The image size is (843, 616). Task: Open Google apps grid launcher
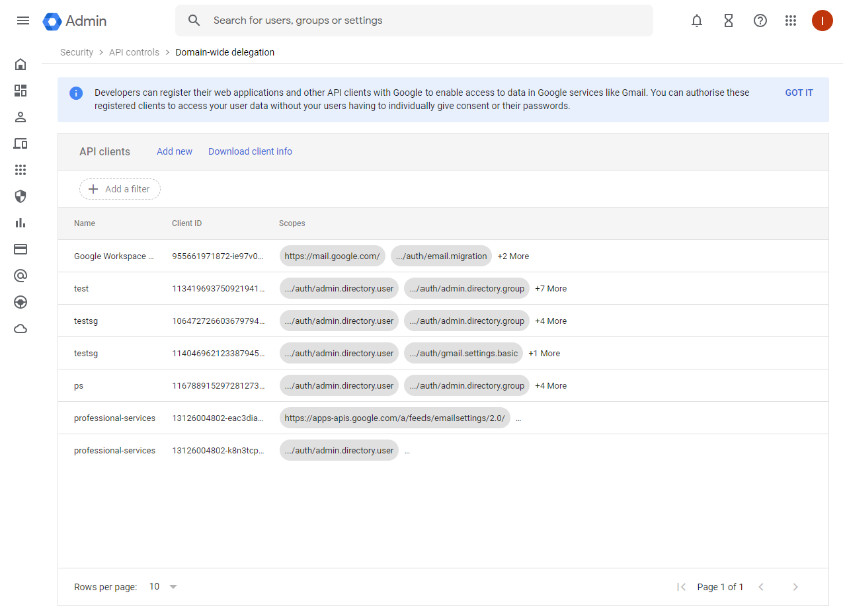790,20
